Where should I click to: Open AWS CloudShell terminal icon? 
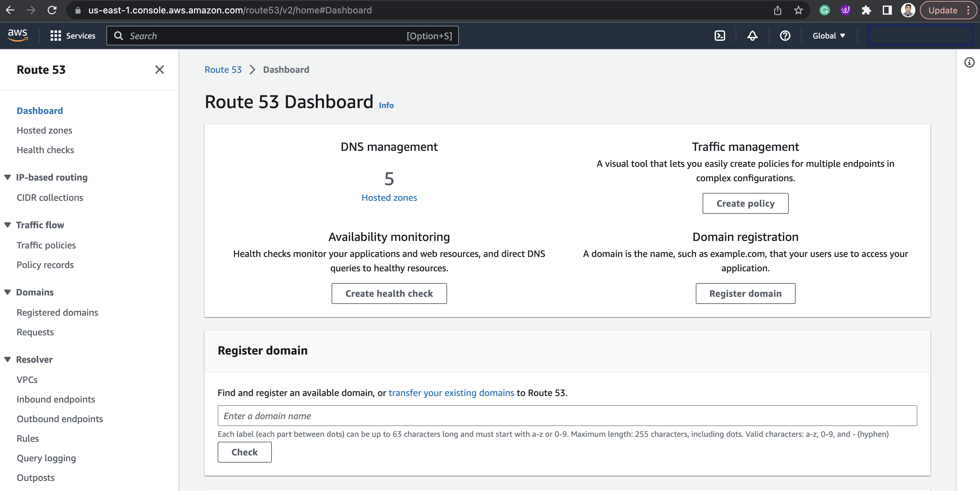(x=719, y=36)
